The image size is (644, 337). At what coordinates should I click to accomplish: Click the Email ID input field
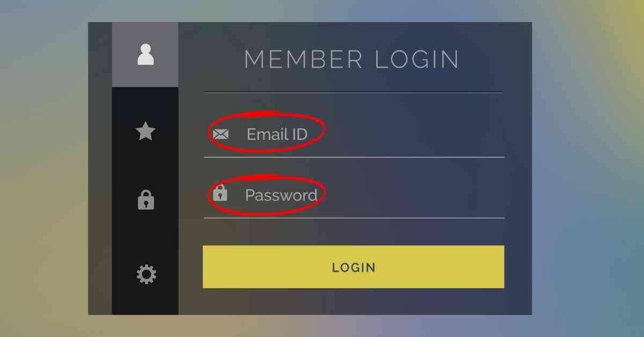pos(354,134)
